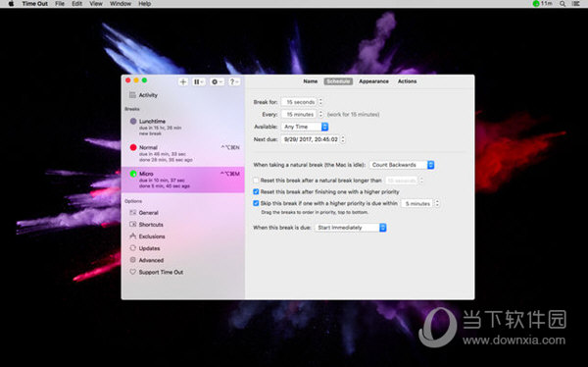588x367 pixels.
Task: Open the Window menu in menu bar
Action: pyautogui.click(x=121, y=3)
